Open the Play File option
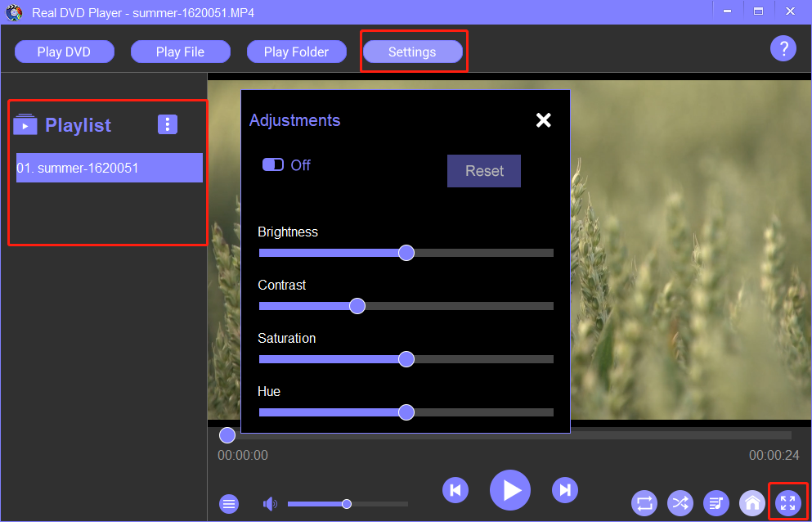Viewport: 812px width, 522px height. pos(180,52)
